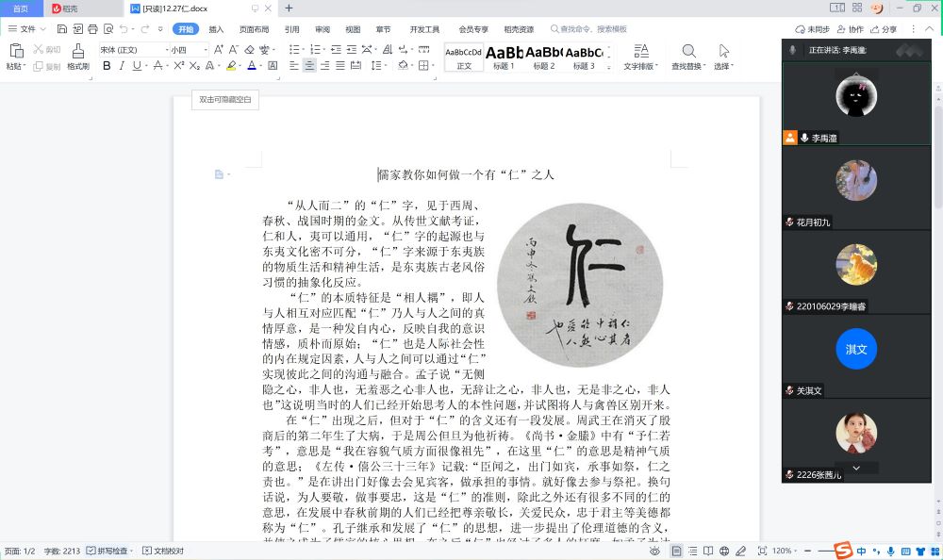The height and width of the screenshot is (560, 943).
Task: Toggle document proofreading (文档校对) in status bar
Action: coord(163,551)
